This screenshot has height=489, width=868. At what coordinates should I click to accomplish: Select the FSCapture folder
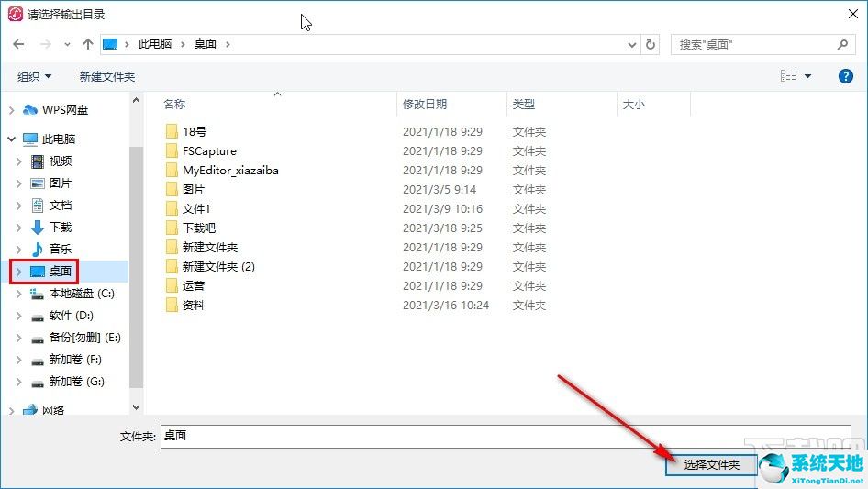208,150
